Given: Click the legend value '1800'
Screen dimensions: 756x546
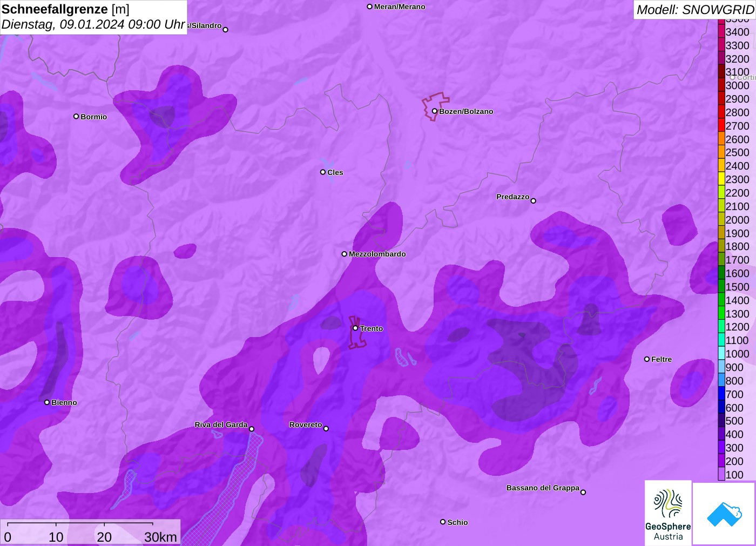Looking at the screenshot, I should point(738,246).
